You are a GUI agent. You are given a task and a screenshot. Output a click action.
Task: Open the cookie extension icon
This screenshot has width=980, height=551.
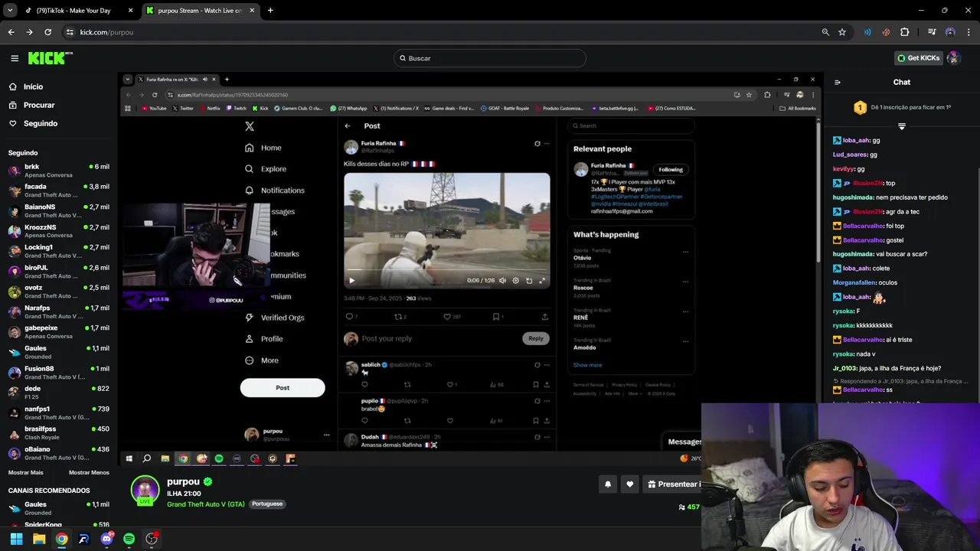[x=886, y=32]
